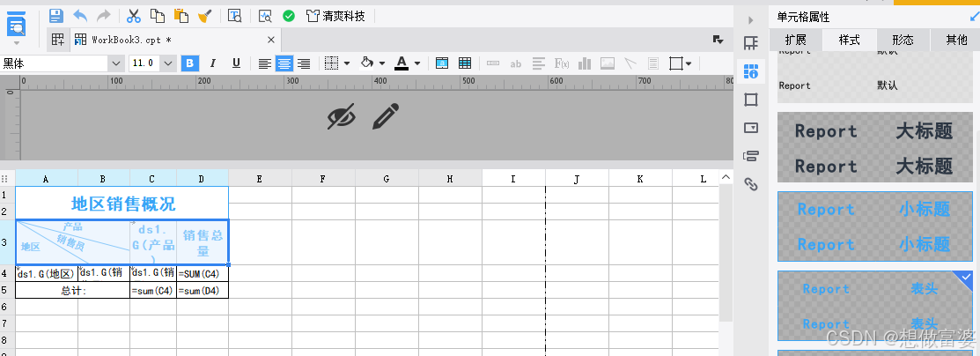Switch to the 形态 tab

coord(903,40)
